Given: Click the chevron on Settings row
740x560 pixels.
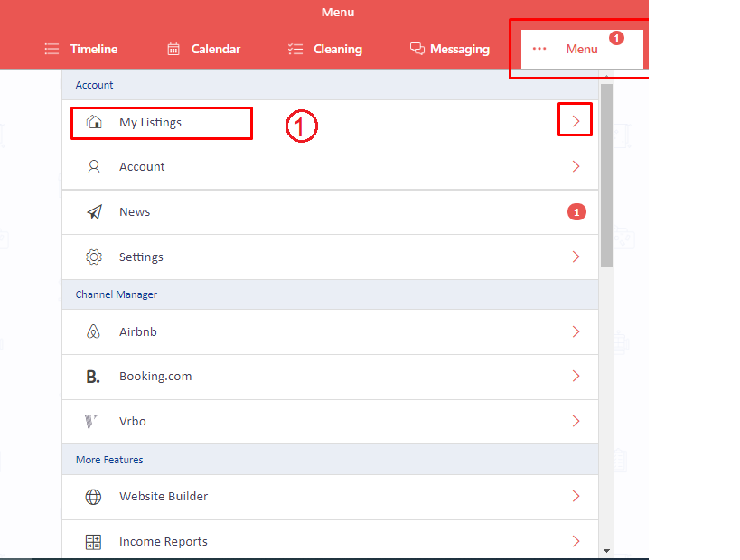Looking at the screenshot, I should point(576,257).
